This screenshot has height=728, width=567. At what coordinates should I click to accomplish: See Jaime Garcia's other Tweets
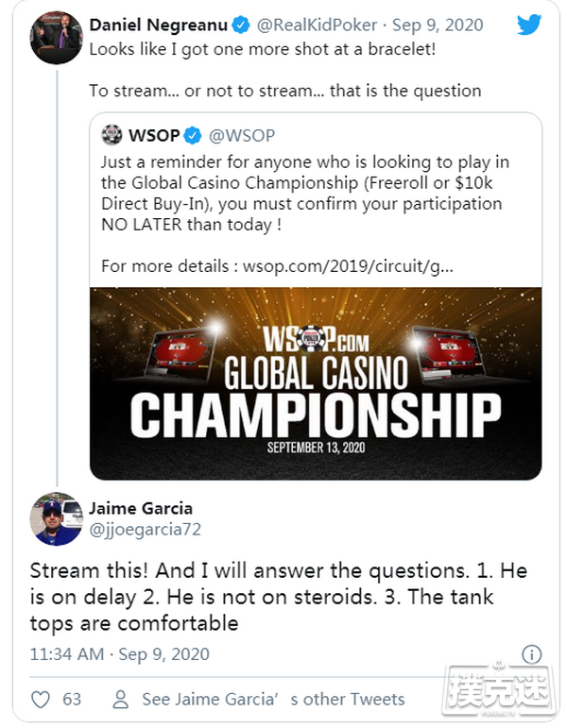click(x=272, y=700)
